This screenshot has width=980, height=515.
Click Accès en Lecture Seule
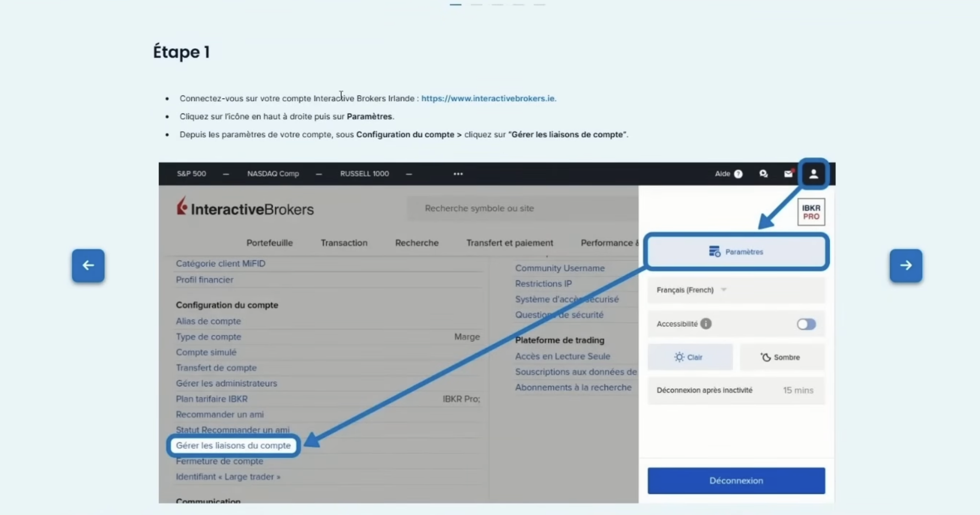(562, 356)
